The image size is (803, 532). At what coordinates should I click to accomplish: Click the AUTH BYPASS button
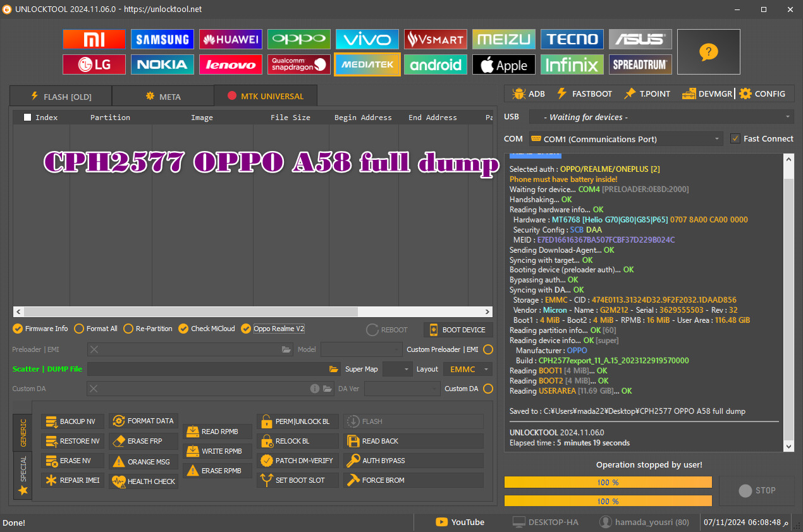point(414,461)
